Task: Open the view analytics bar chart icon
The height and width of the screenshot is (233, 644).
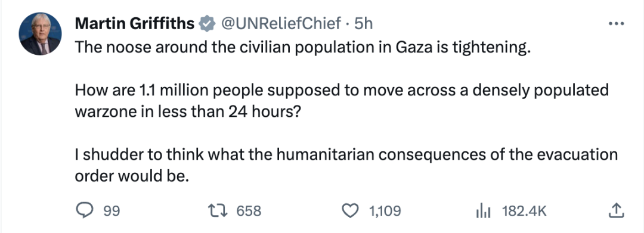Action: pos(483,212)
